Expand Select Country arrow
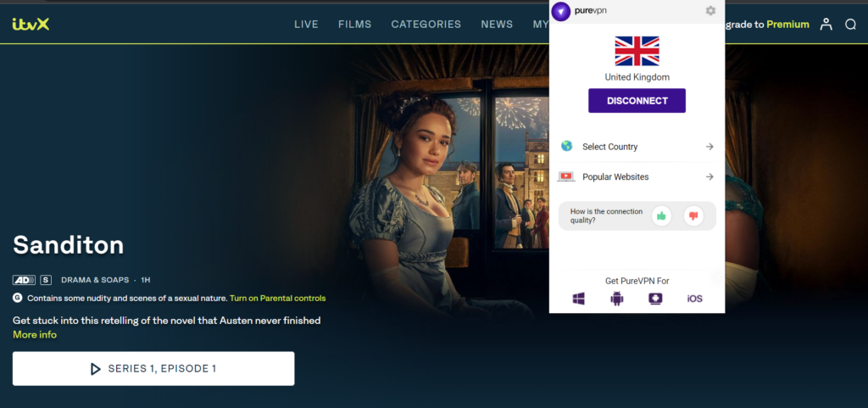Viewport: 868px width, 408px height. tap(709, 147)
